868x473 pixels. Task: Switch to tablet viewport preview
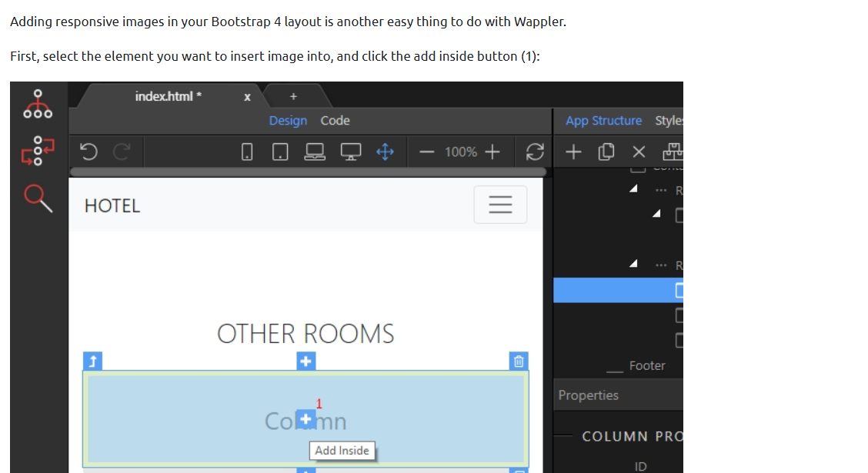(280, 152)
